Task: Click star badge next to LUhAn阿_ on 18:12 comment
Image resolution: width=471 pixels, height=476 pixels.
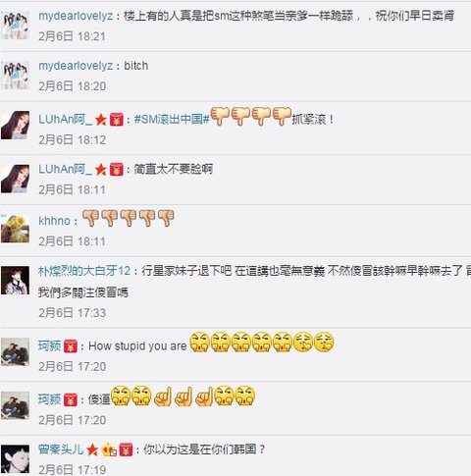Action: (101, 120)
